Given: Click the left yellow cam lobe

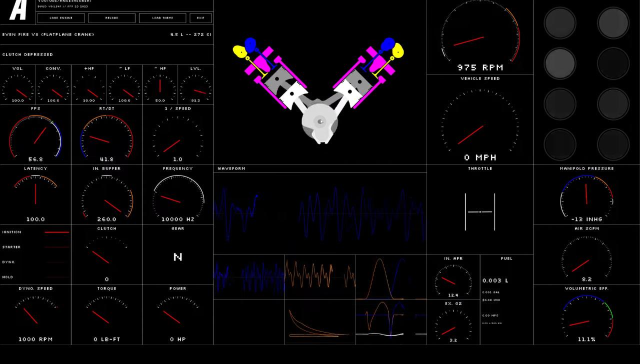Looking at the screenshot, I should (239, 52).
